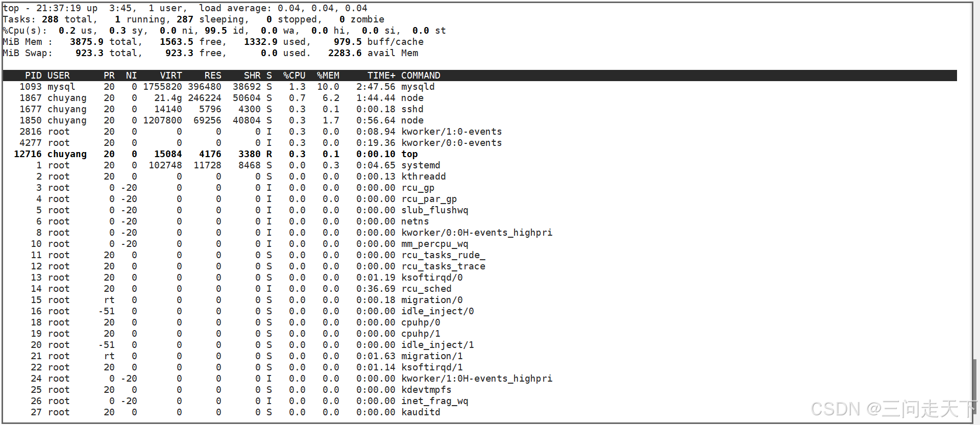Click the migration/0 command name
The width and height of the screenshot is (980, 425).
(432, 300)
